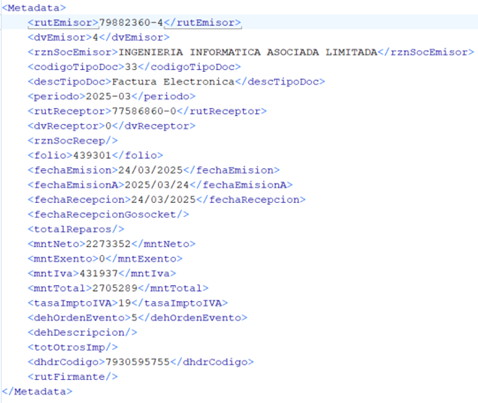Click the mntNeto amount 2273352
The height and width of the screenshot is (403, 478).
(108, 244)
